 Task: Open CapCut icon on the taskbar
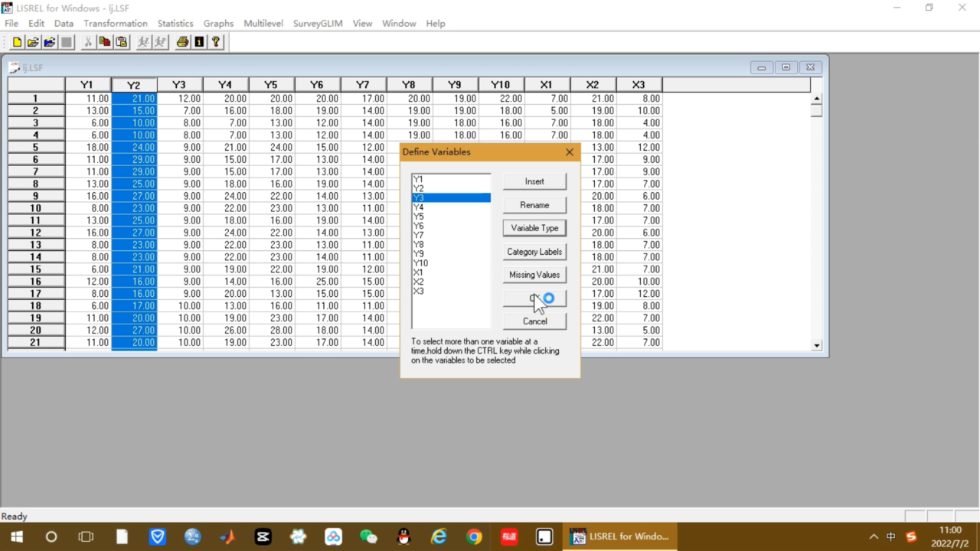[263, 536]
